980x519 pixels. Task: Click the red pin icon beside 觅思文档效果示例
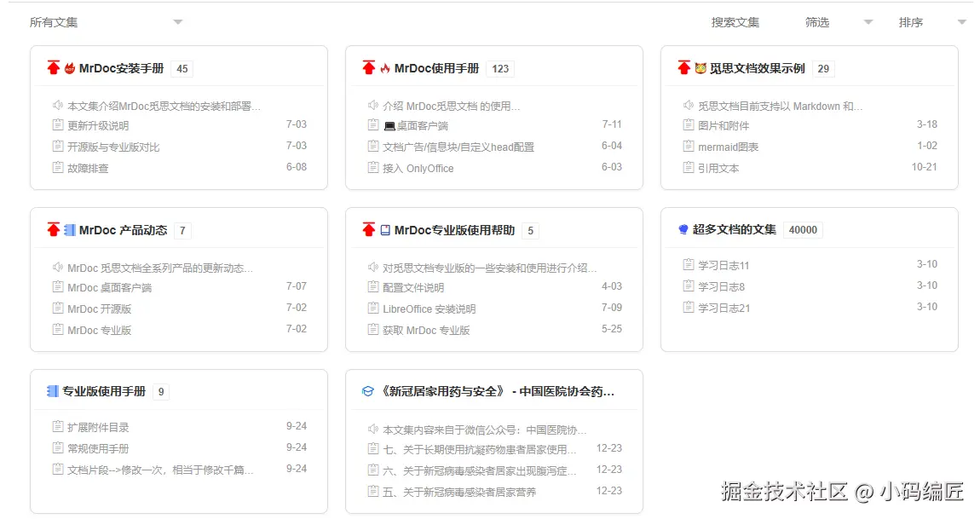(x=684, y=67)
